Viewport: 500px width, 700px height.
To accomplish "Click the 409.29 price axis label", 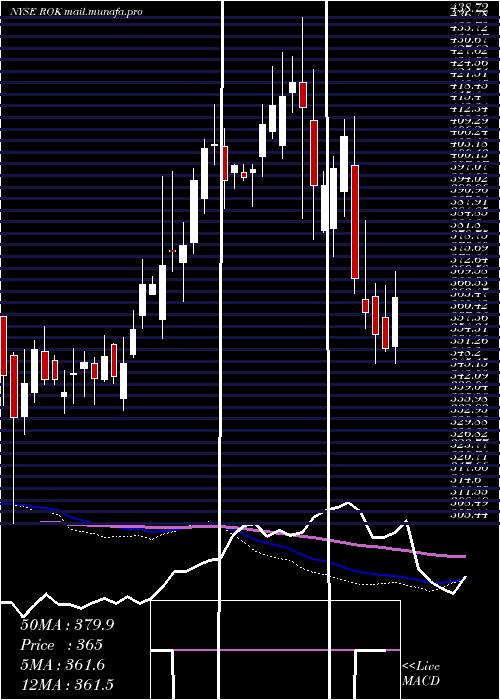I will 469,121.
